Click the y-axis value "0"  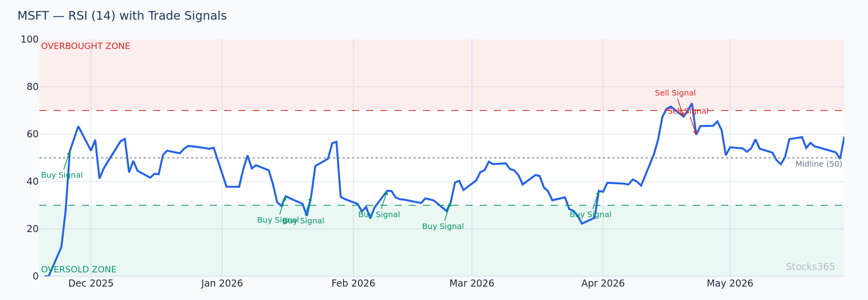(x=36, y=276)
